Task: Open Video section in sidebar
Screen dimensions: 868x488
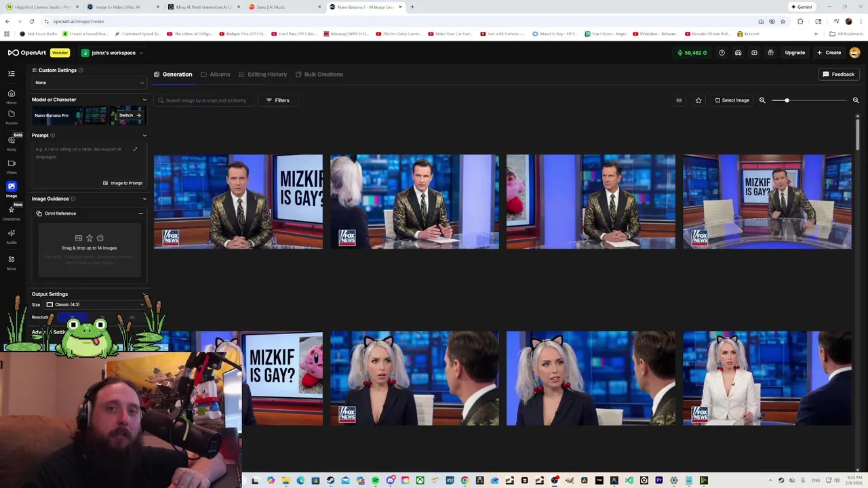Action: point(12,166)
